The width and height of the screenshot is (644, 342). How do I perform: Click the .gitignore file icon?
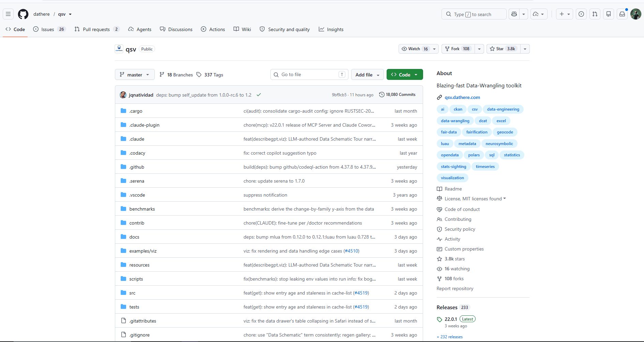(x=123, y=334)
